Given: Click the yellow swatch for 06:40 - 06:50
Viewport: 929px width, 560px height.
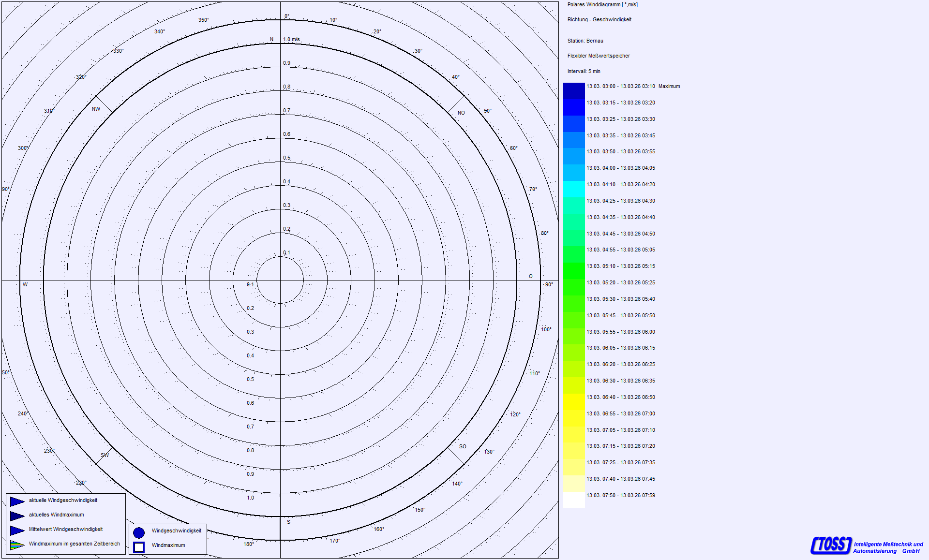Looking at the screenshot, I should [574, 401].
